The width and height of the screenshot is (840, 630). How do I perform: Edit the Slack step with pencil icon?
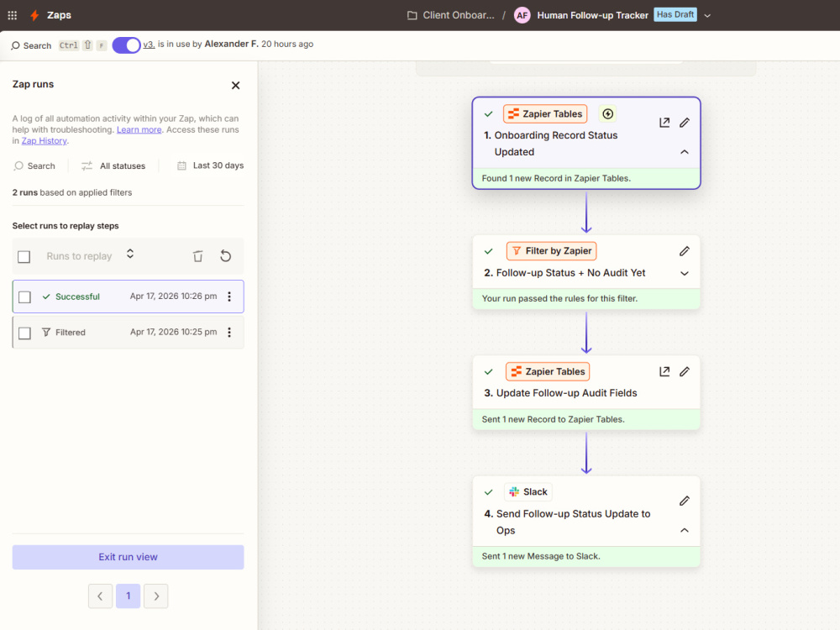point(684,501)
